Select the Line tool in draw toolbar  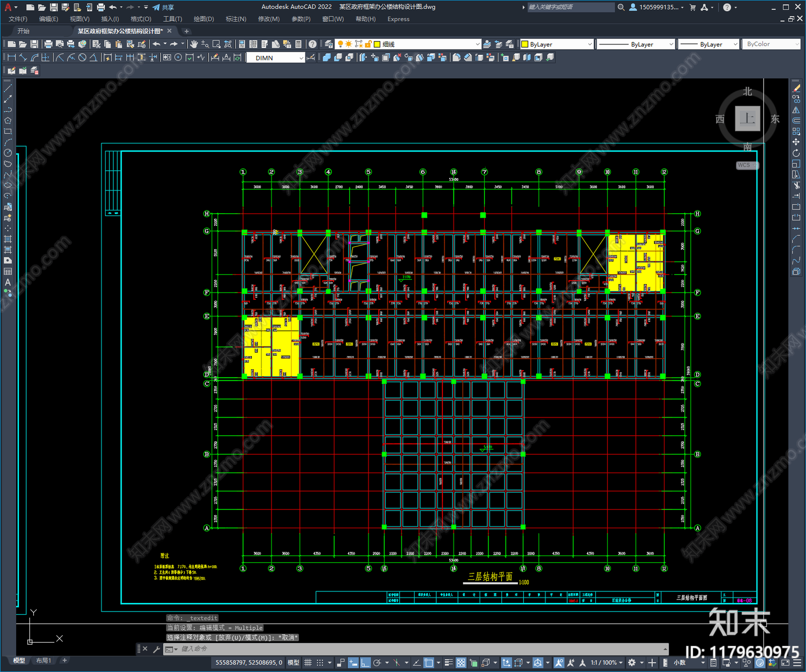point(8,88)
